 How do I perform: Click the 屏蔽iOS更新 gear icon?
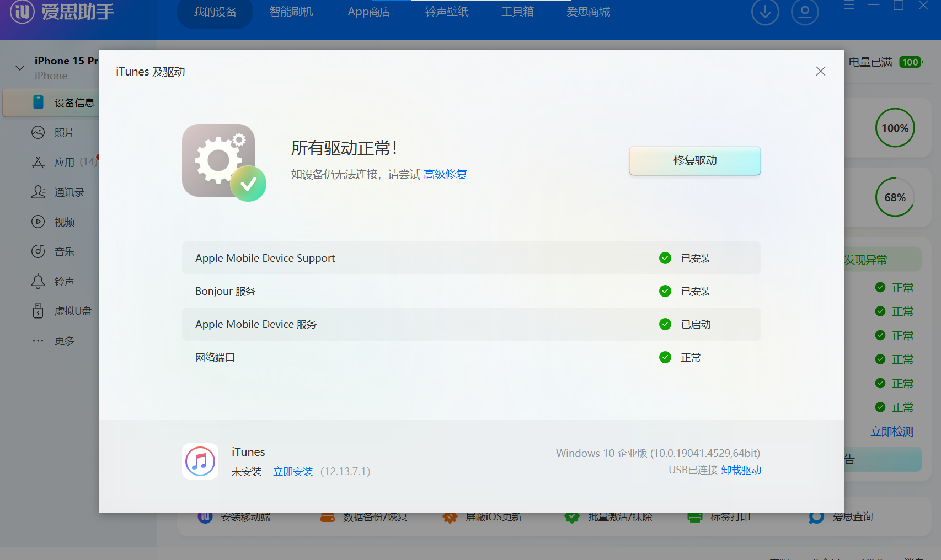pyautogui.click(x=450, y=517)
